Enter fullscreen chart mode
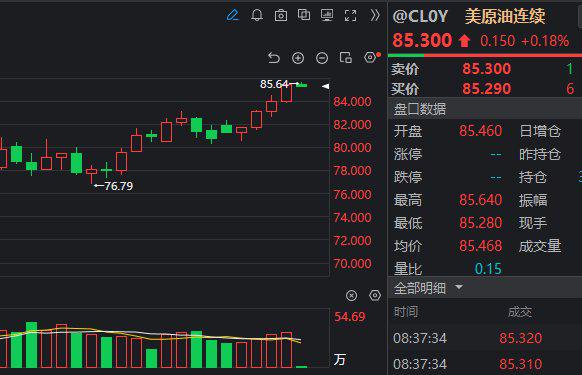The height and width of the screenshot is (375, 582). click(350, 16)
